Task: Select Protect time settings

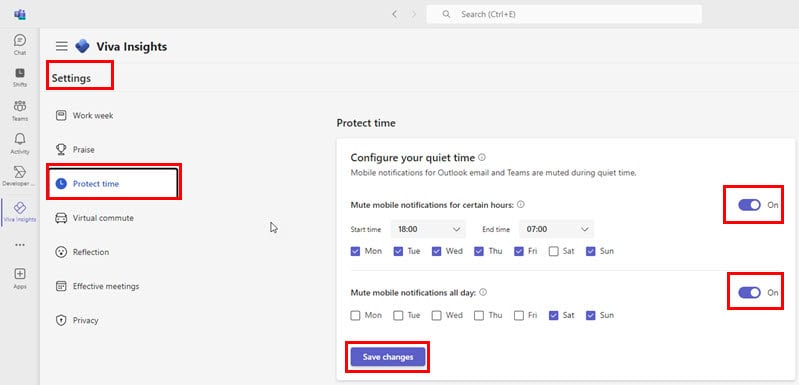Action: coord(114,183)
